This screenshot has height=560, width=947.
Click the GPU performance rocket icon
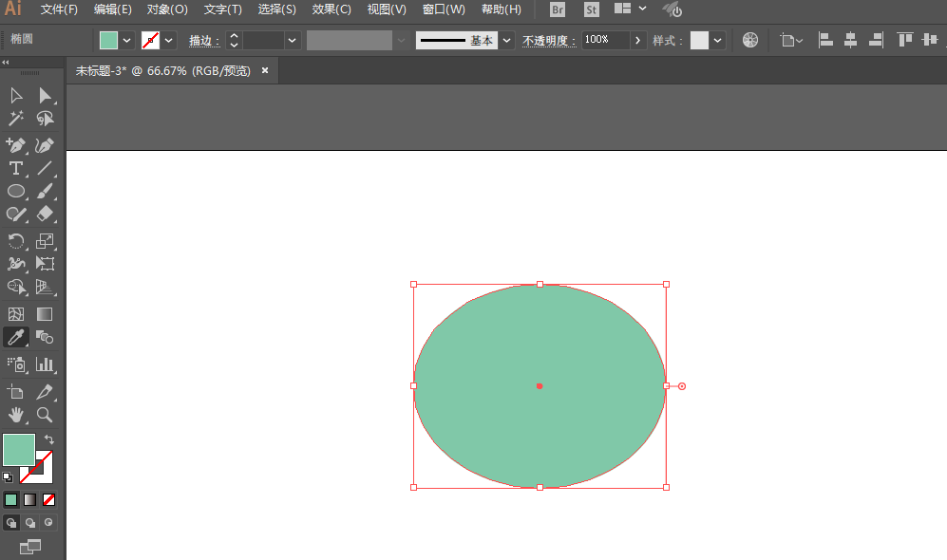point(672,9)
